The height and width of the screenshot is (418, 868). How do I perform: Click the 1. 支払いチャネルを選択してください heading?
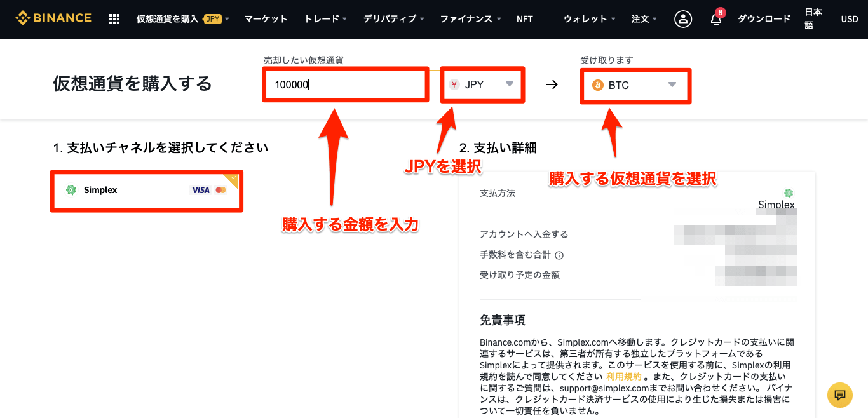tap(161, 148)
